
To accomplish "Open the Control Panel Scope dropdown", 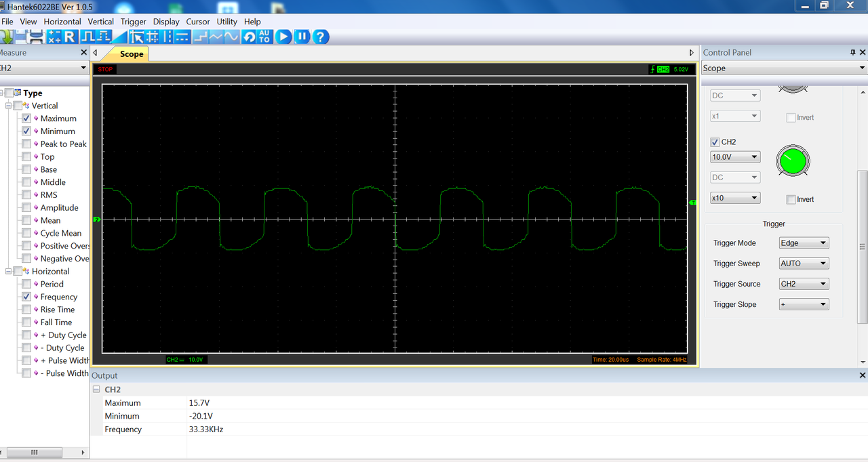I will (x=784, y=68).
